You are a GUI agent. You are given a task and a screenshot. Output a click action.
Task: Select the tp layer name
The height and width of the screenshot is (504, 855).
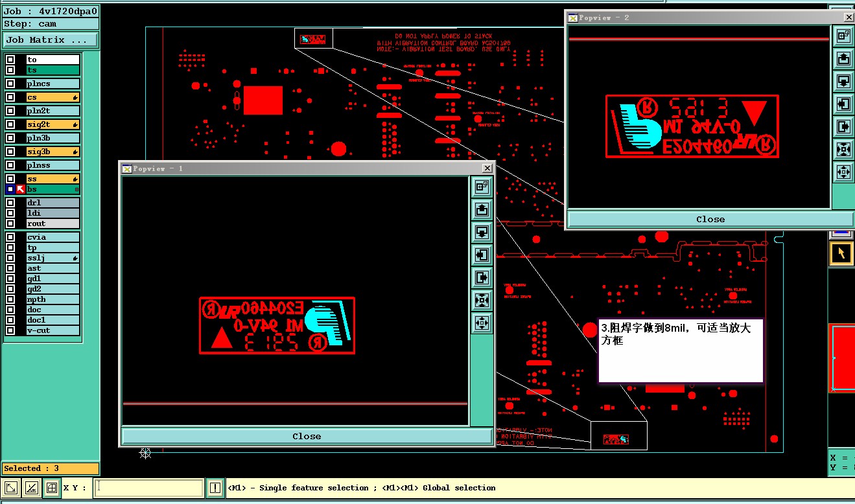[53, 247]
